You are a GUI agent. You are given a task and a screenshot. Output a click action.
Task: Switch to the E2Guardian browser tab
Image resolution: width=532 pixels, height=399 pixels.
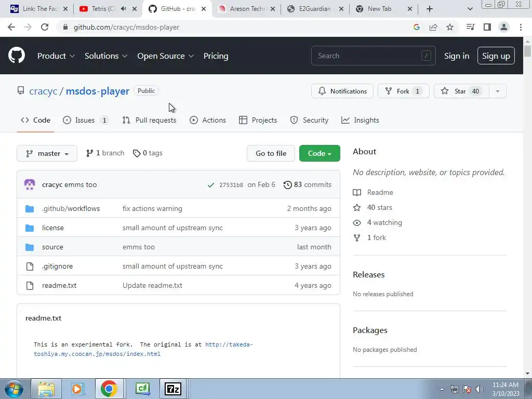[314, 9]
